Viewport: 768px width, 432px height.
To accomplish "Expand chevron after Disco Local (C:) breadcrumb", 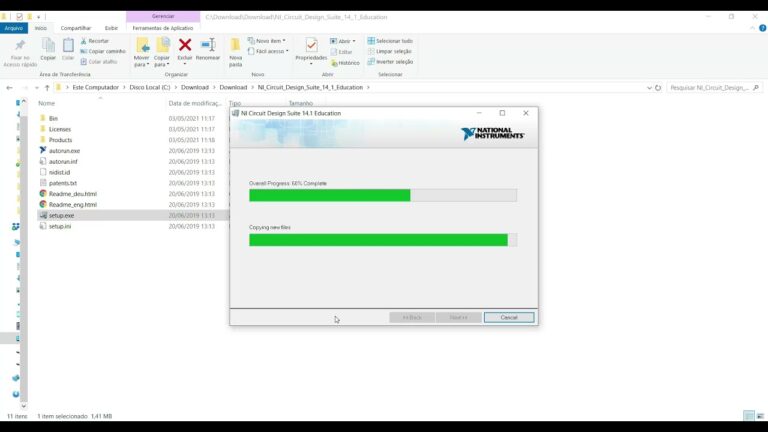I will (175, 88).
